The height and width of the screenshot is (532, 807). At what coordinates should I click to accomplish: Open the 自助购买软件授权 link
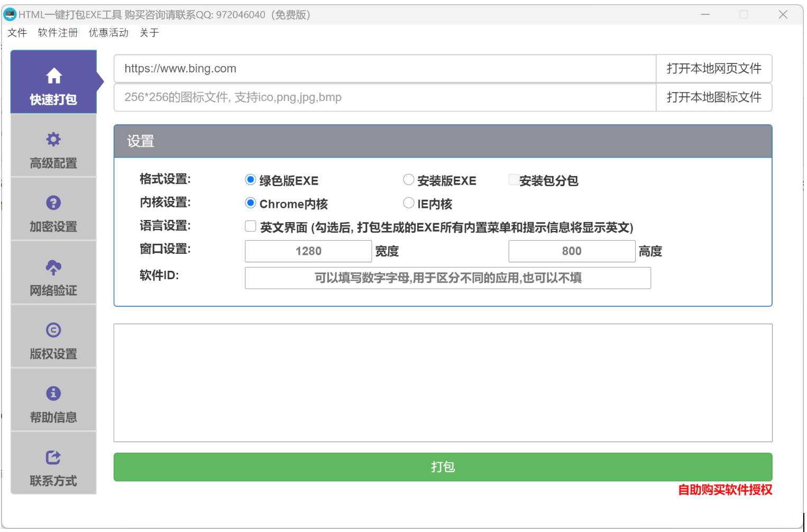tap(724, 491)
